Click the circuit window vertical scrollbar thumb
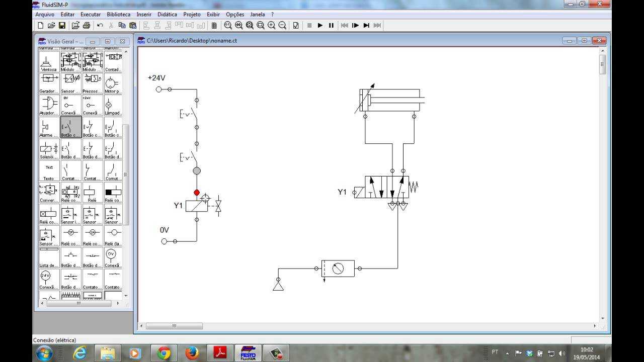The height and width of the screenshot is (362, 644). [x=602, y=64]
